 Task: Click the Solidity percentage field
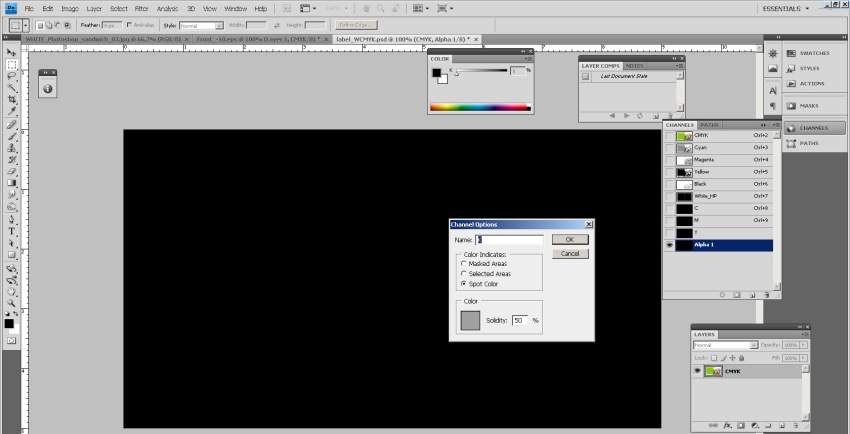pyautogui.click(x=520, y=320)
